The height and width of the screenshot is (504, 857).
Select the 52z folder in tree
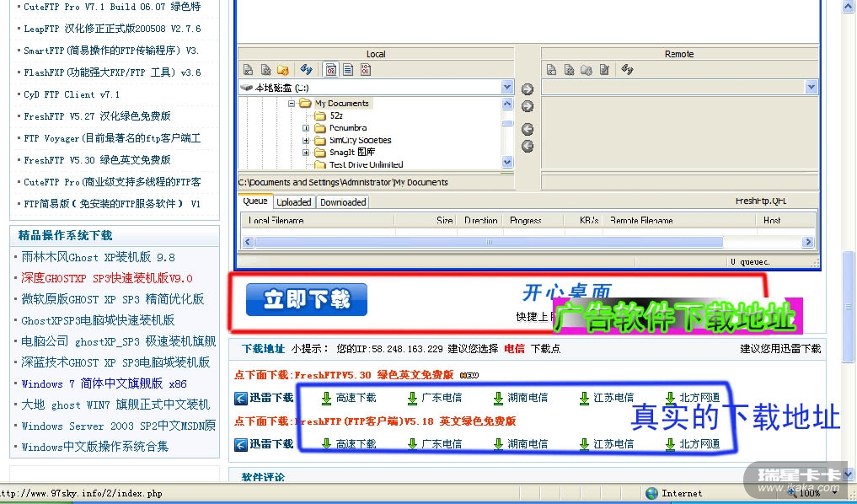[336, 116]
